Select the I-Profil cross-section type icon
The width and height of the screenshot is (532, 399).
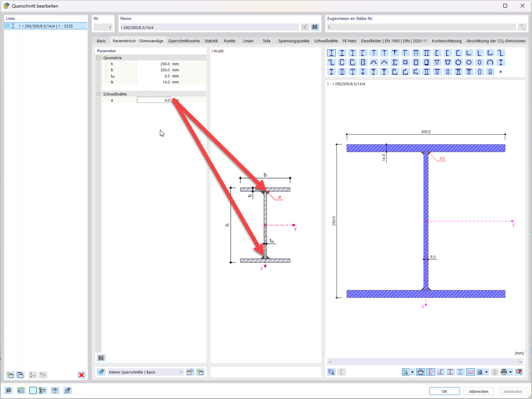click(x=331, y=53)
